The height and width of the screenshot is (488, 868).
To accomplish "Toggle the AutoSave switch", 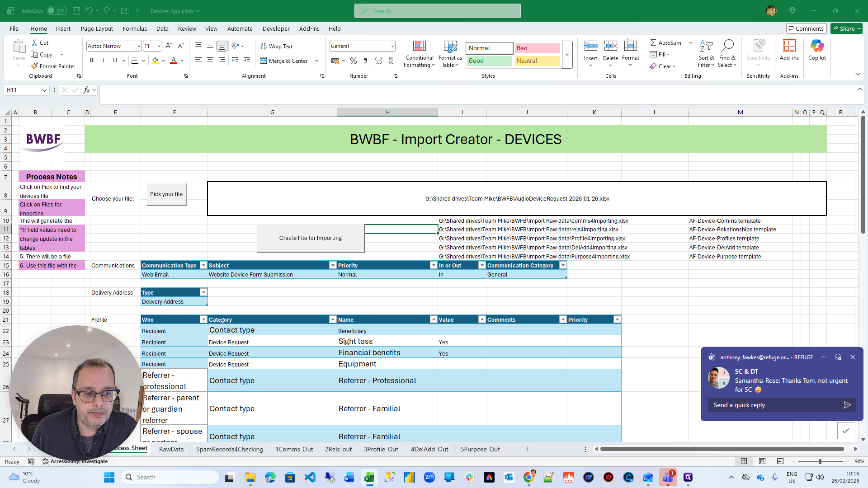I will 56,11.
